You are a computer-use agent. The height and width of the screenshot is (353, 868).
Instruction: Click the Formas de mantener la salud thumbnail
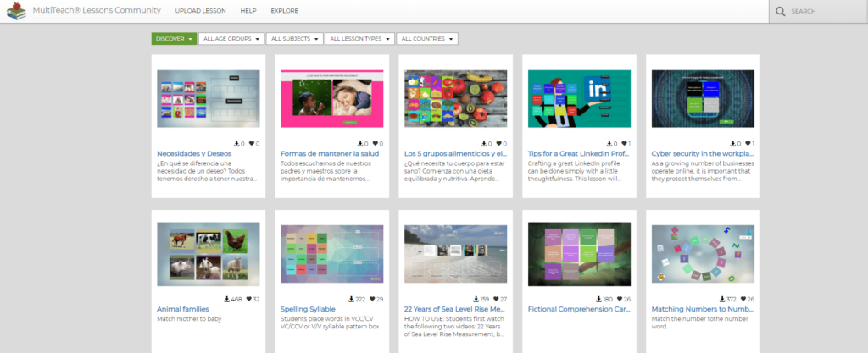(x=331, y=99)
